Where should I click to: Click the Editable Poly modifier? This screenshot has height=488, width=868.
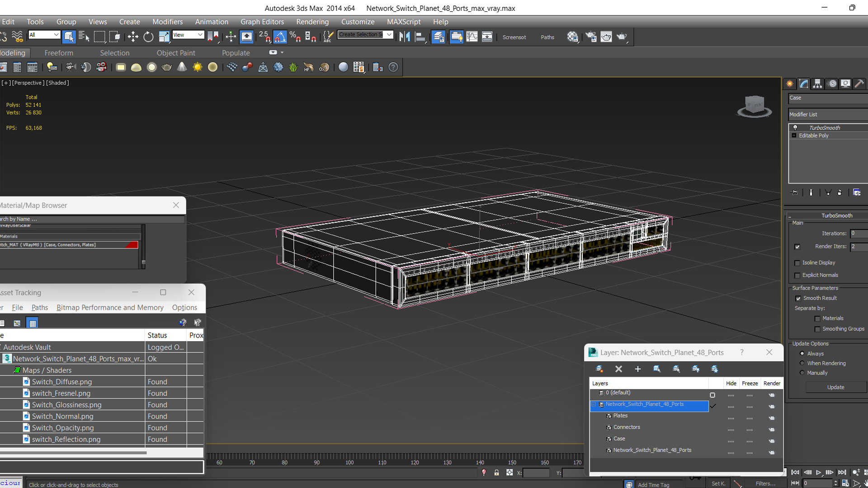(x=814, y=135)
